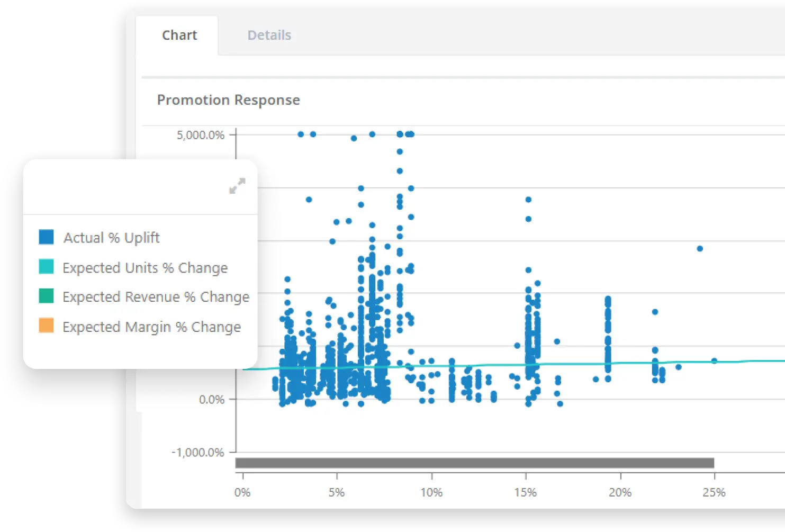Click the expand arrows icon in legend panel
Screen dimensions: 785x532
[x=237, y=186]
